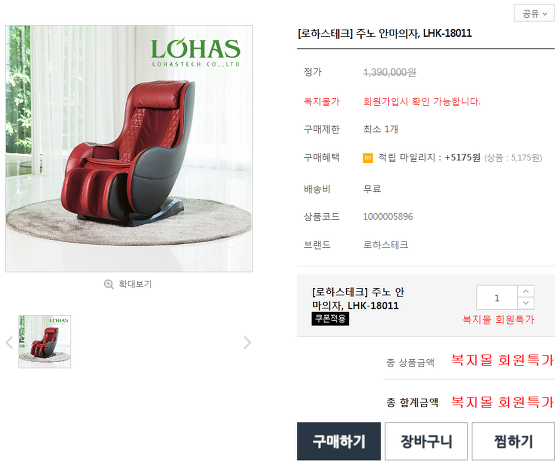The width and height of the screenshot is (560, 467).
Task: Add item with 장바구니 cart button
Action: (x=426, y=441)
